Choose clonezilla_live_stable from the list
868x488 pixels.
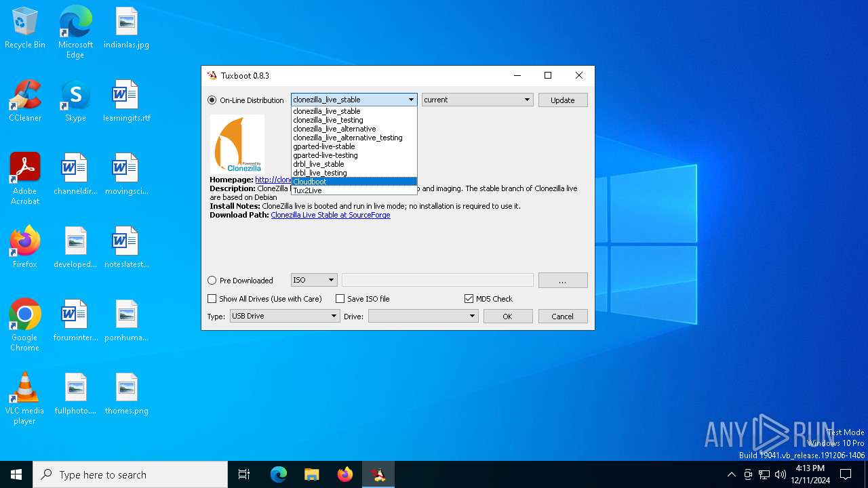[354, 111]
